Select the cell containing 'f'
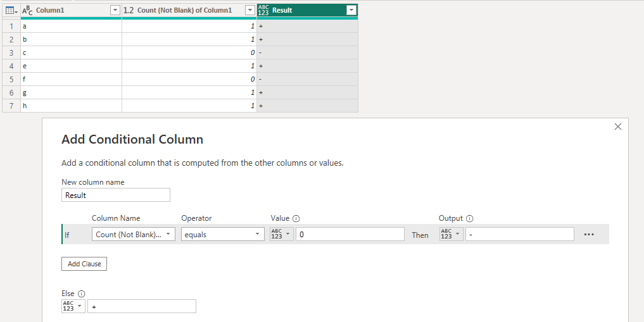The width and height of the screenshot is (644, 322). tap(71, 79)
